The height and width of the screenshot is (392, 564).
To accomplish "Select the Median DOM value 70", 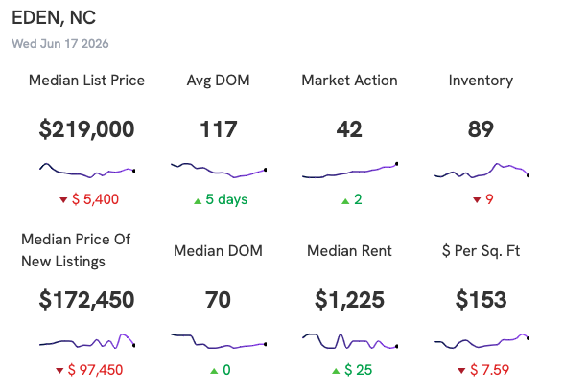I will [x=218, y=300].
